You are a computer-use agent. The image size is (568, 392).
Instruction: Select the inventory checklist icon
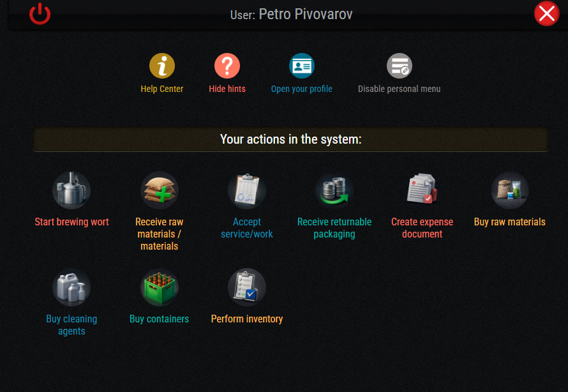coord(247,288)
